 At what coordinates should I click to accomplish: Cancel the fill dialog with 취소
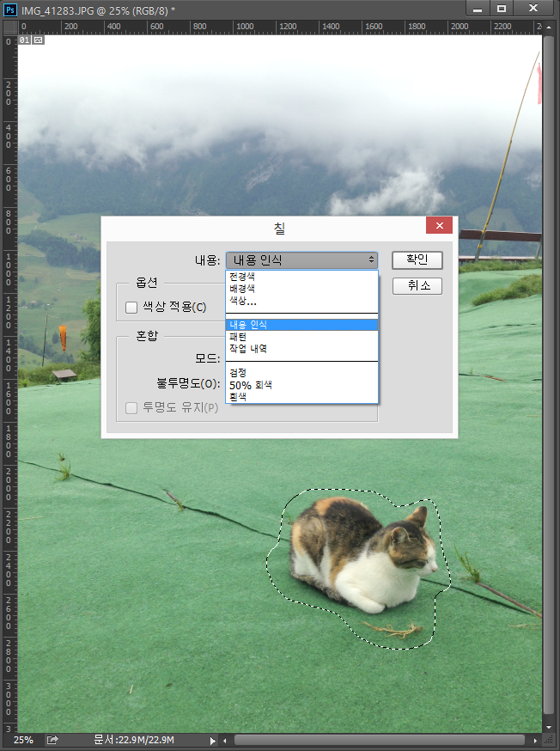tap(417, 286)
